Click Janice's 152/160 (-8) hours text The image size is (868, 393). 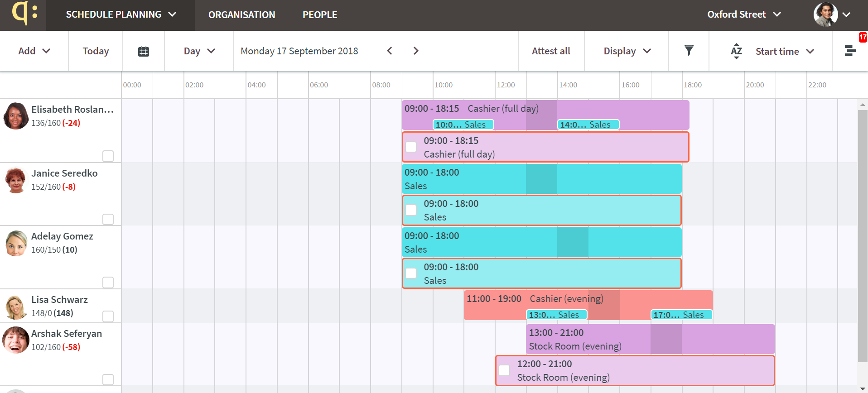pos(53,187)
